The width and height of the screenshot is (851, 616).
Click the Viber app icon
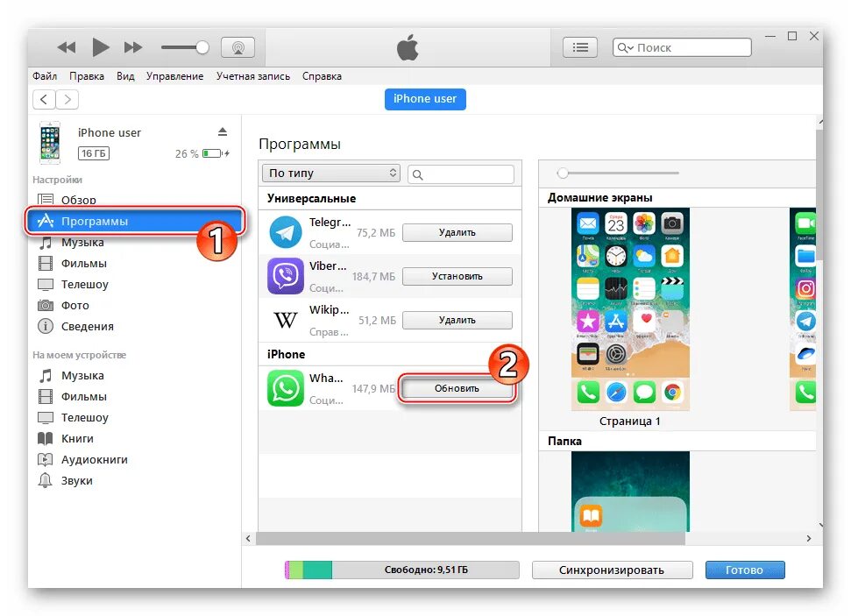pyautogui.click(x=286, y=276)
